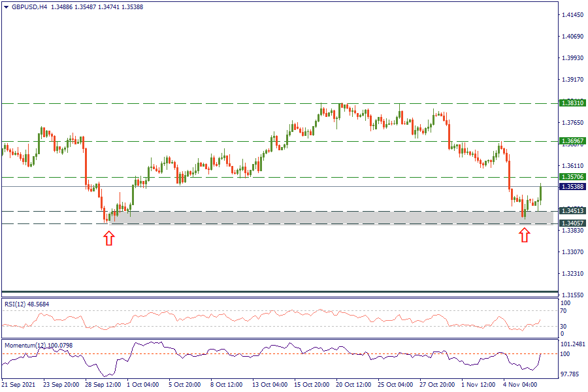This screenshot has width=588, height=392.
Task: Click the GBPUSD,H4 symbol title text
Action: [29, 7]
